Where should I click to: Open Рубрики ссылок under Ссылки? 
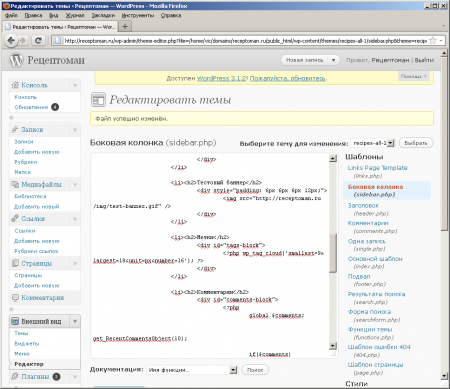pyautogui.click(x=36, y=251)
